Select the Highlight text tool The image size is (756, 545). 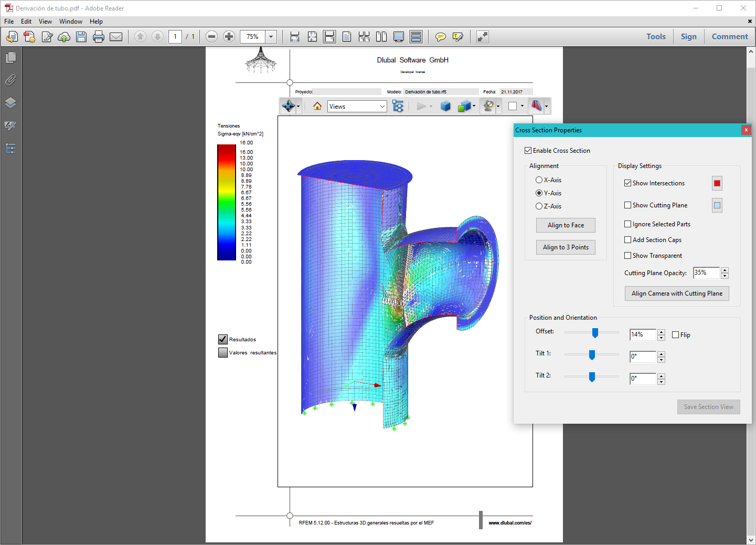point(458,37)
